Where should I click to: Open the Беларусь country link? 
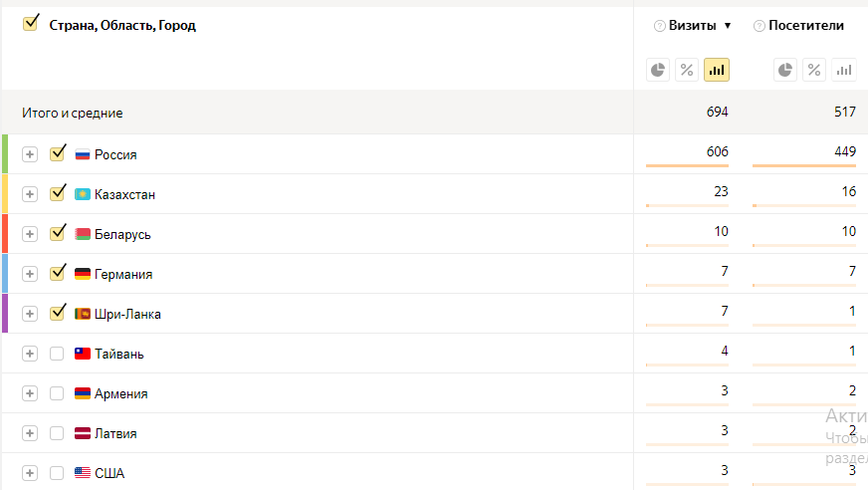pyautogui.click(x=122, y=234)
